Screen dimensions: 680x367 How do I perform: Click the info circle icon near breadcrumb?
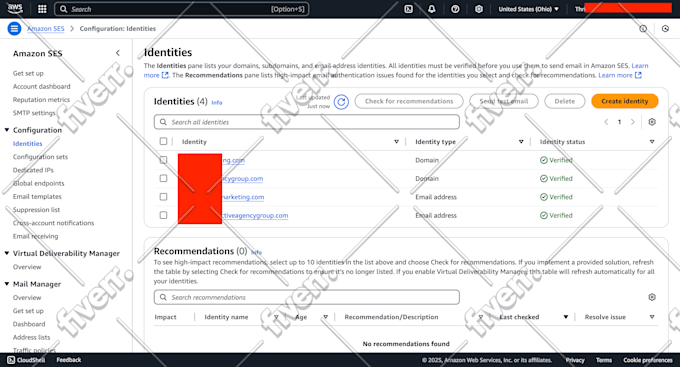643,29
